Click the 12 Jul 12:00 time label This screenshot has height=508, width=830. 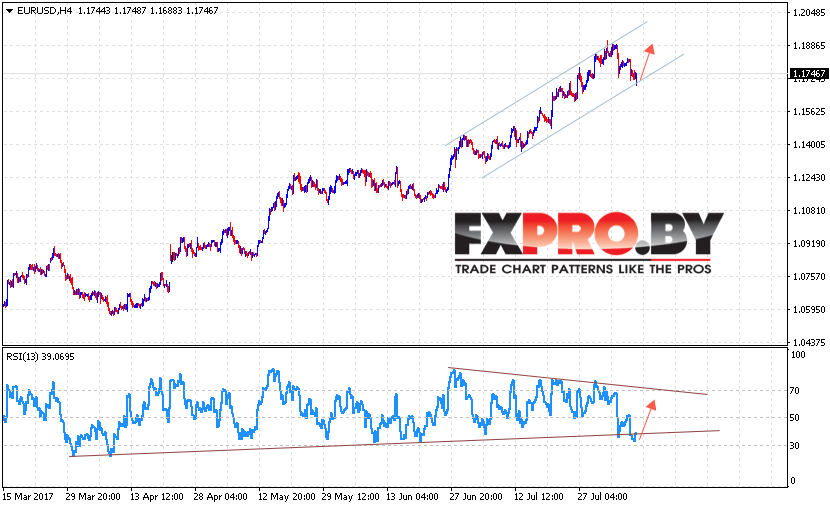pyautogui.click(x=538, y=497)
